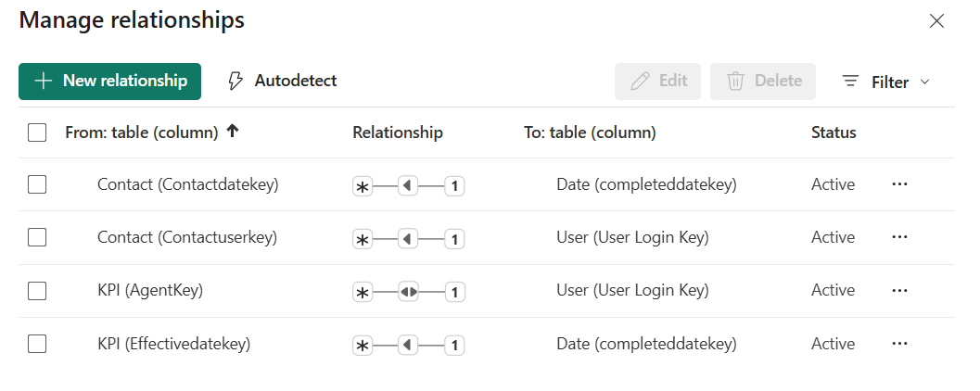Viewport: 980px width, 391px height.
Task: Click the Status column header
Action: tap(834, 132)
